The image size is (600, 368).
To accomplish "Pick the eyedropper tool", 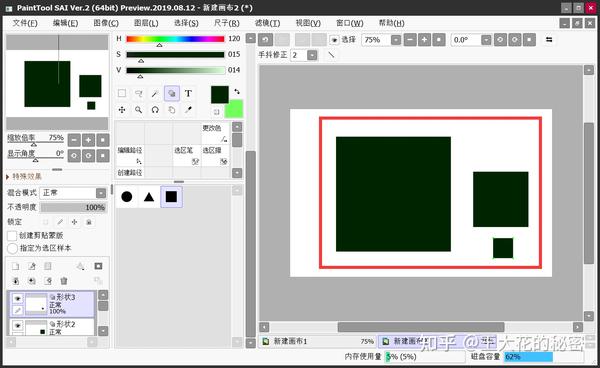I will point(188,110).
